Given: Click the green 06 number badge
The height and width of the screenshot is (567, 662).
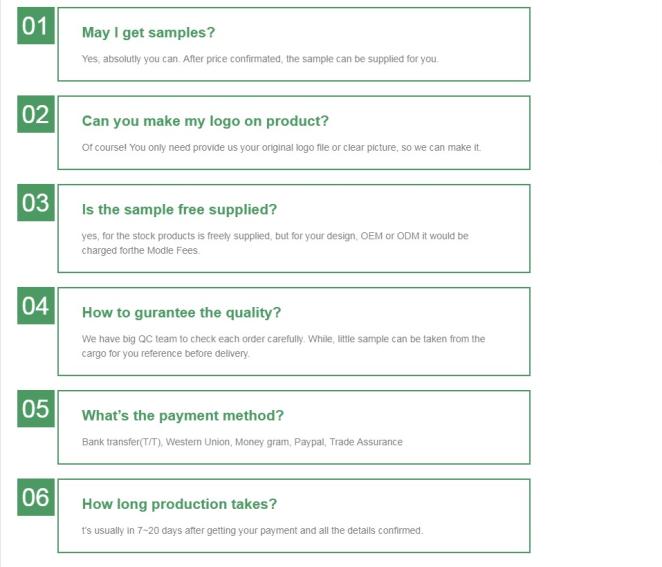Looking at the screenshot, I should [36, 497].
